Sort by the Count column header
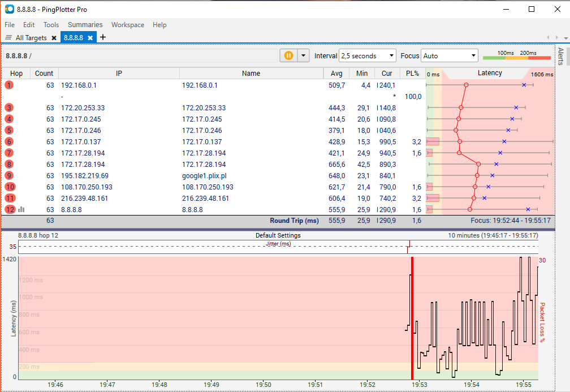Screen dimensions: 570x392 pos(44,73)
